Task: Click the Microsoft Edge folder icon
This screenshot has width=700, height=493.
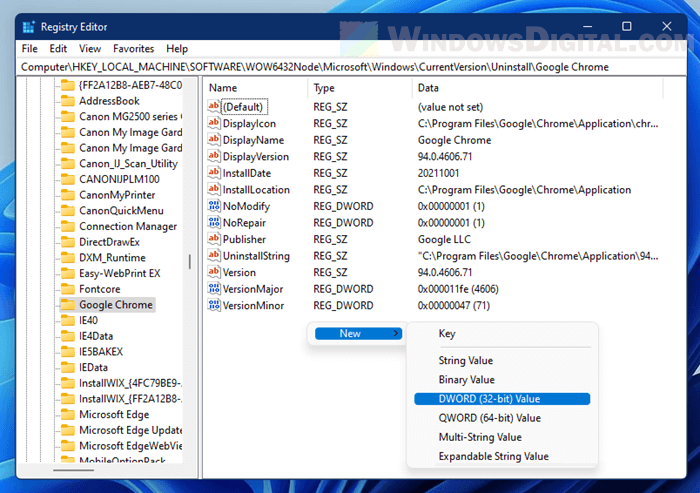Action: [68, 414]
